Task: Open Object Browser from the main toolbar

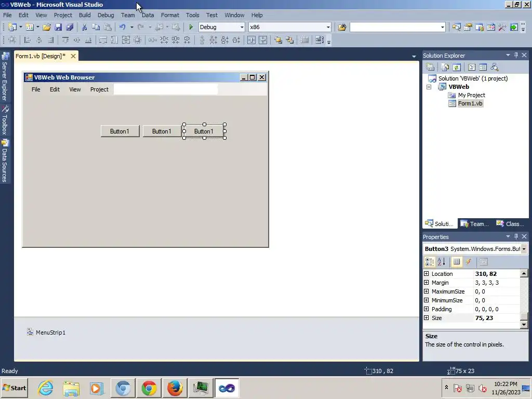Action: [491, 27]
